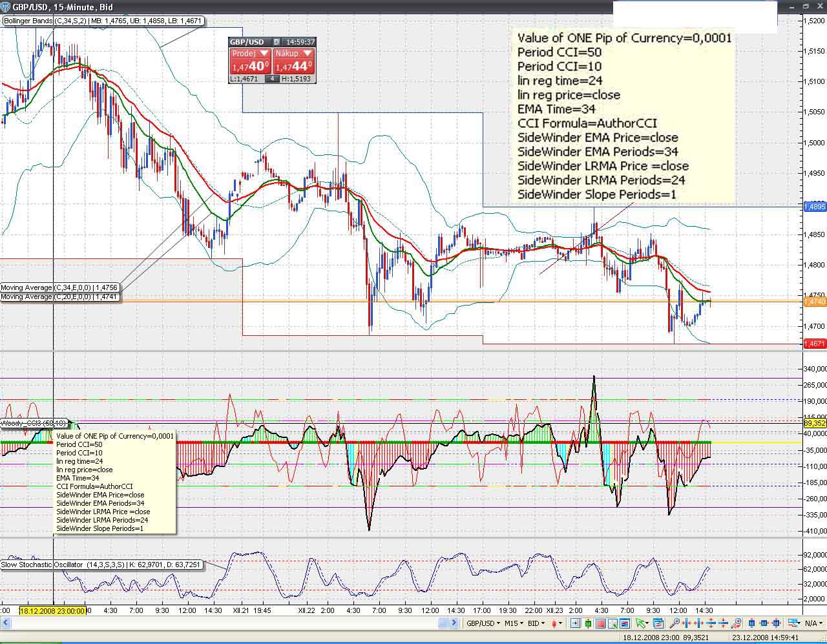Click the Prodej sell button

tap(250, 61)
